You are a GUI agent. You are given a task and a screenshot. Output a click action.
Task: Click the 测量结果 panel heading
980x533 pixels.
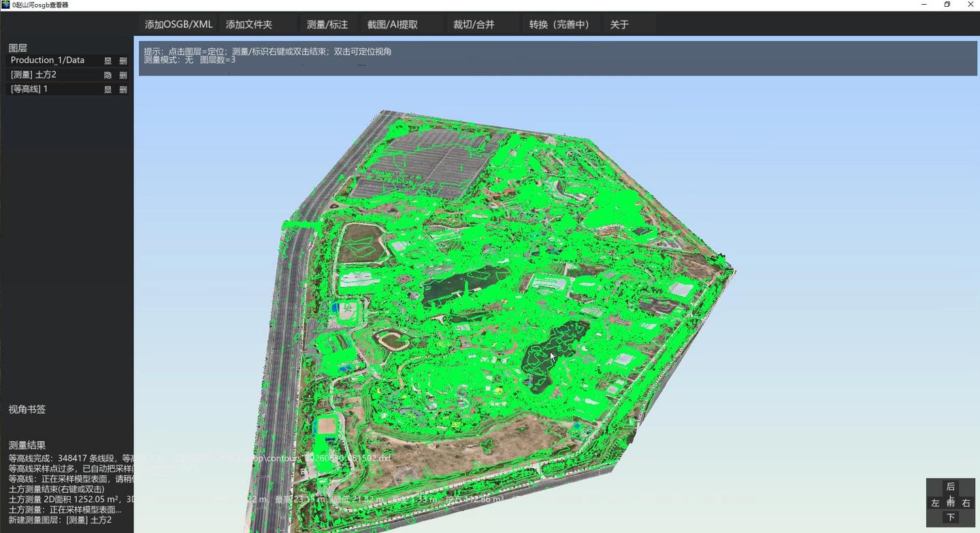click(x=27, y=445)
